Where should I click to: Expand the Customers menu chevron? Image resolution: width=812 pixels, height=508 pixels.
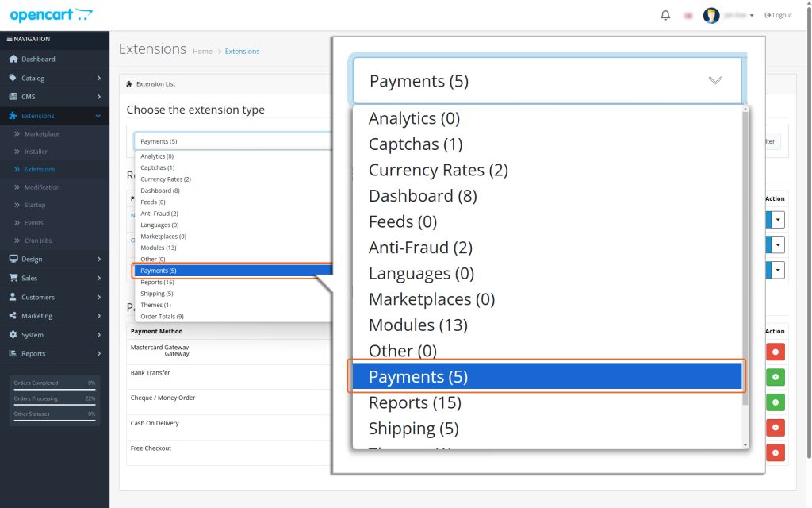(x=99, y=297)
